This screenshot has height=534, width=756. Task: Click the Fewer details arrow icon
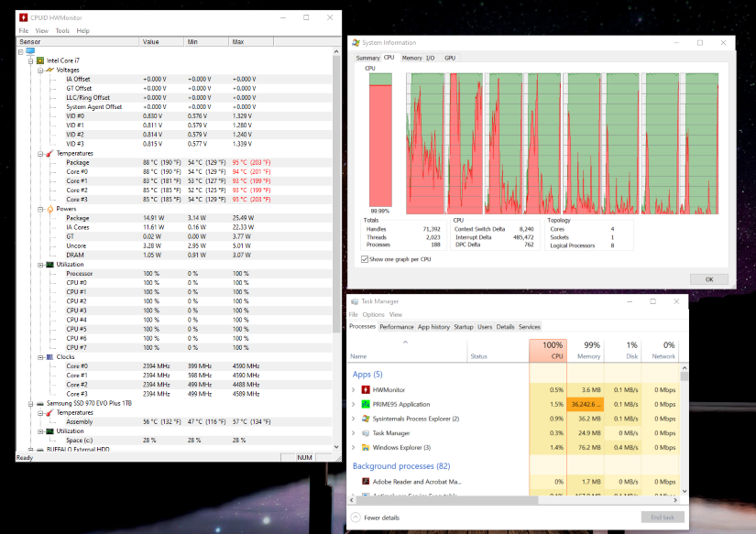tap(356, 518)
